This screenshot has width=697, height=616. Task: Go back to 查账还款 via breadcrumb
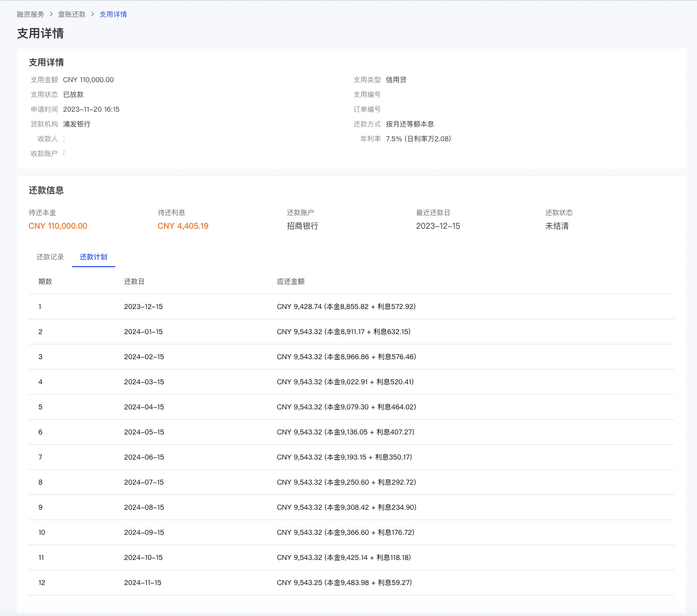coord(72,14)
